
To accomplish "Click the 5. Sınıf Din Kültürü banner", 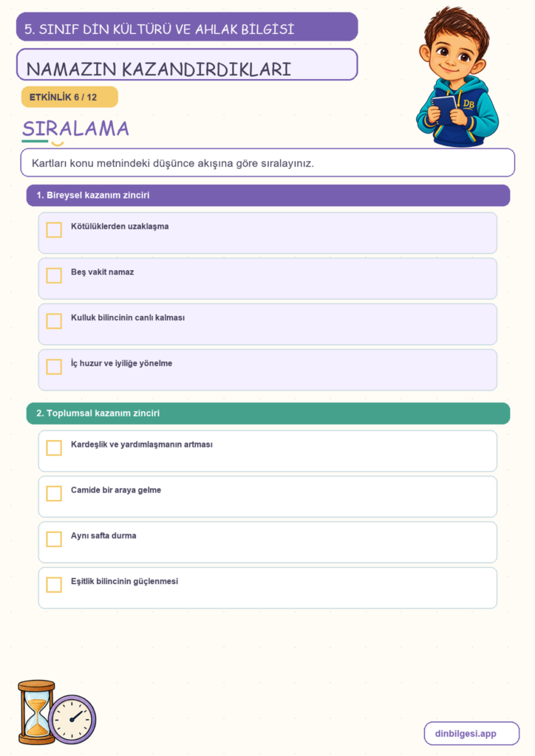I will click(x=187, y=27).
